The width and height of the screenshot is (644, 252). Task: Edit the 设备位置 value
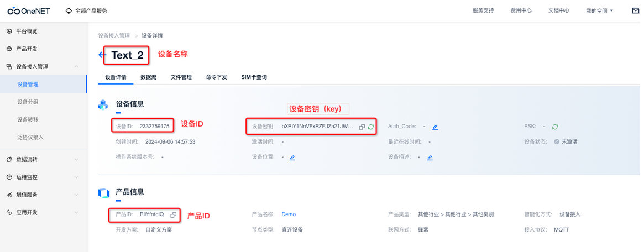click(292, 158)
